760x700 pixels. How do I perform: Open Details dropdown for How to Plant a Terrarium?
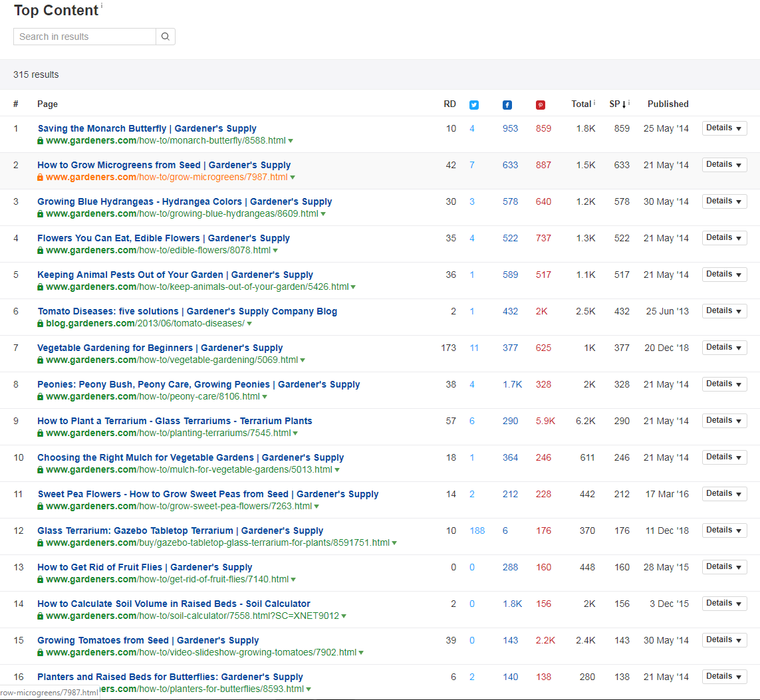point(724,421)
